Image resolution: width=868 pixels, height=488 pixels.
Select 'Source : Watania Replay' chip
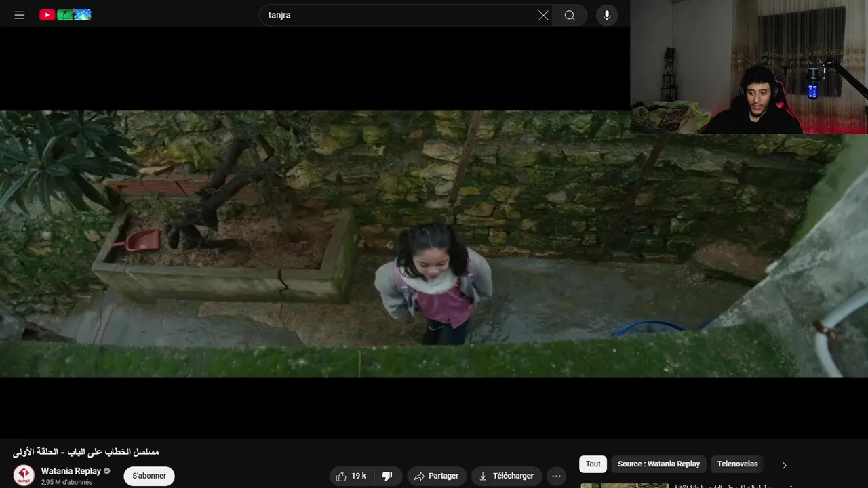(x=658, y=464)
